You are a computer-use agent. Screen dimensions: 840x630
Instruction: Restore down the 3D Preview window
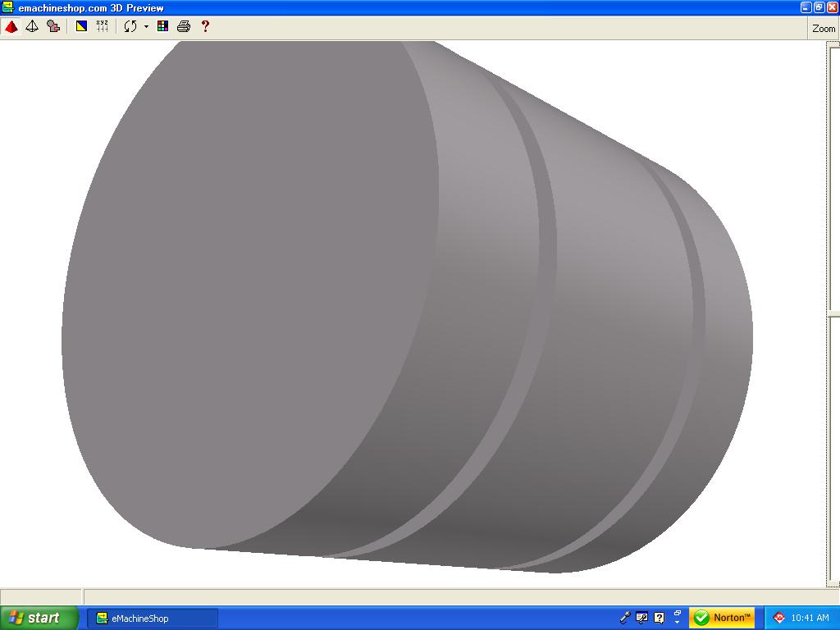pyautogui.click(x=819, y=7)
